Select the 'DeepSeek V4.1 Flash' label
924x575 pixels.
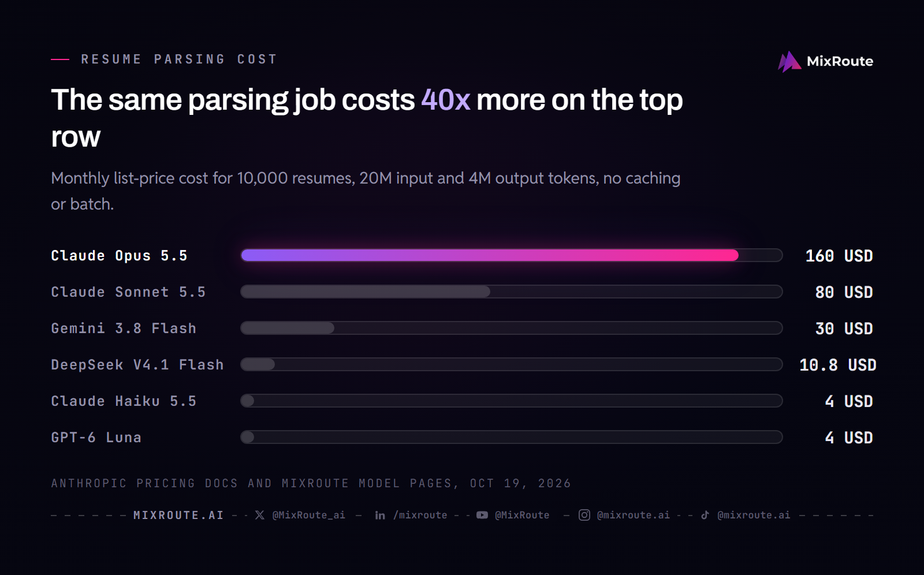pos(137,365)
